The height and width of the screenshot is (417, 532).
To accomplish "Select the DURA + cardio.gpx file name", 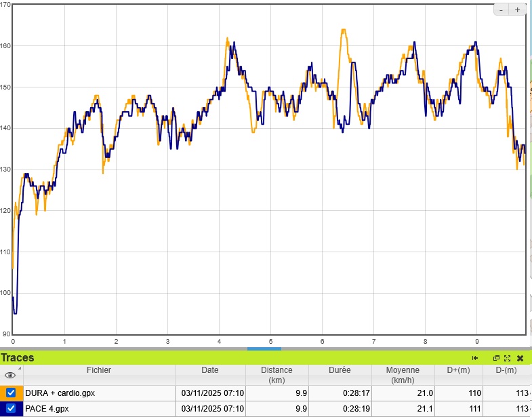I will (59, 393).
